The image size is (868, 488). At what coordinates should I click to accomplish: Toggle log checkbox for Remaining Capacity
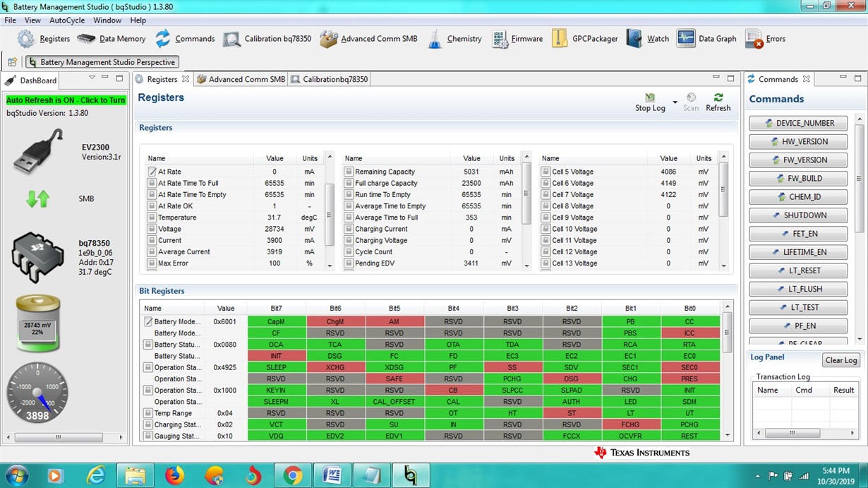pyautogui.click(x=349, y=172)
